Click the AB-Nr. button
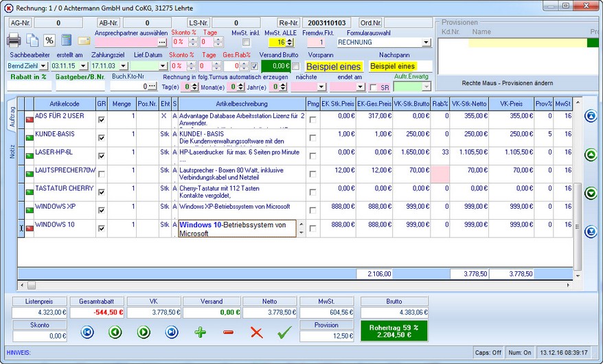The height and width of the screenshot is (364, 603). click(109, 23)
